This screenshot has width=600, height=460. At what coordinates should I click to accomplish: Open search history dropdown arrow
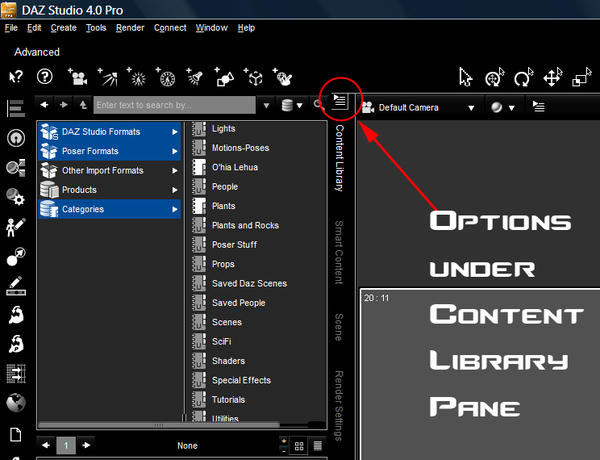pyautogui.click(x=266, y=105)
